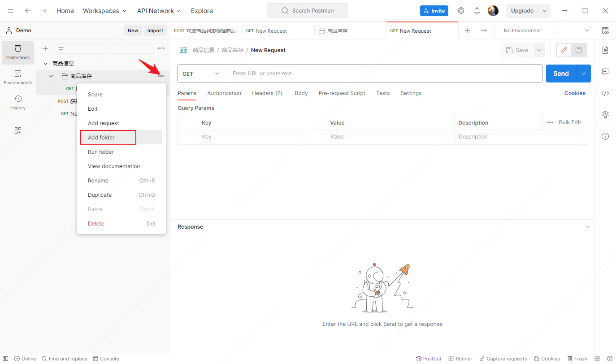Viewport: 616px width, 364px height.
Task: Open the hamburger main menu
Action: click(10, 11)
